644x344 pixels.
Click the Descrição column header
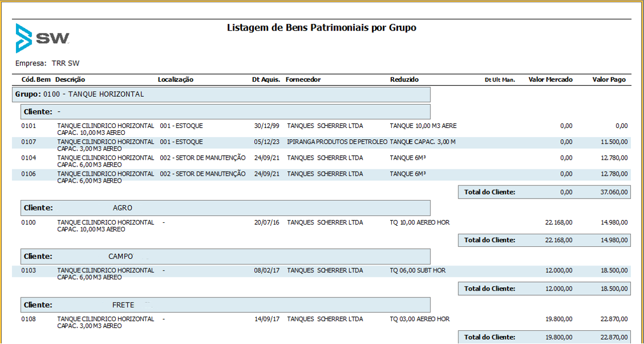pyautogui.click(x=70, y=80)
